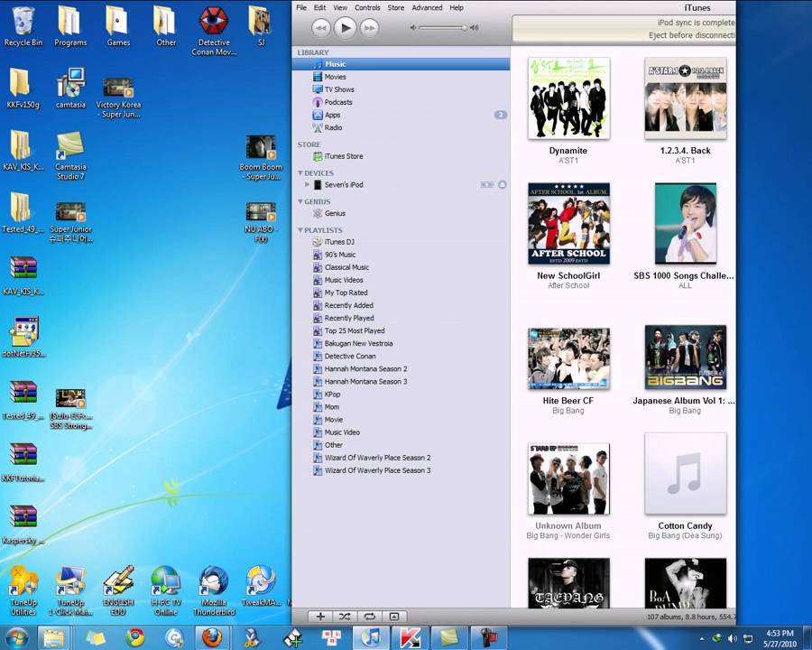This screenshot has height=650, width=812.
Task: Expand the Seven's iPod device tree
Action: (x=307, y=184)
